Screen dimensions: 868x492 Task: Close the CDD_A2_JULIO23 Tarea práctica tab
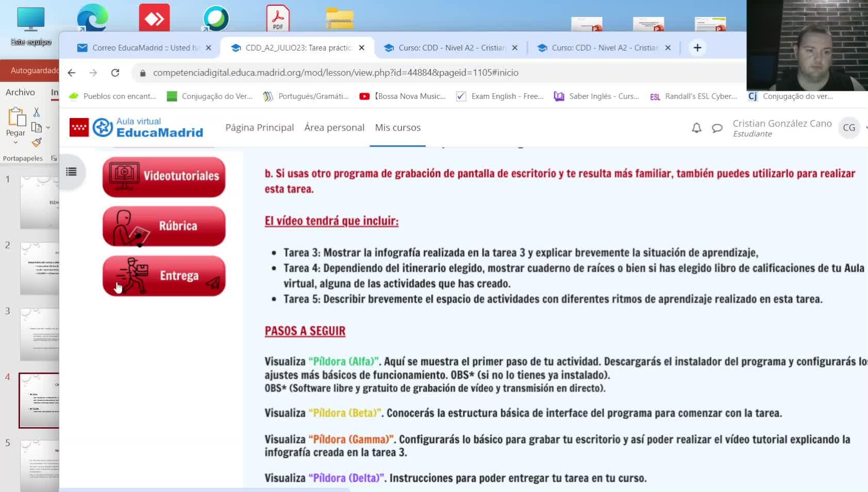[362, 47]
